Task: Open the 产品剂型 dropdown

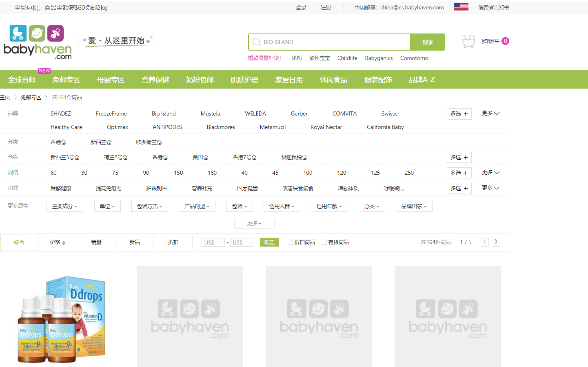Action: coord(197,206)
